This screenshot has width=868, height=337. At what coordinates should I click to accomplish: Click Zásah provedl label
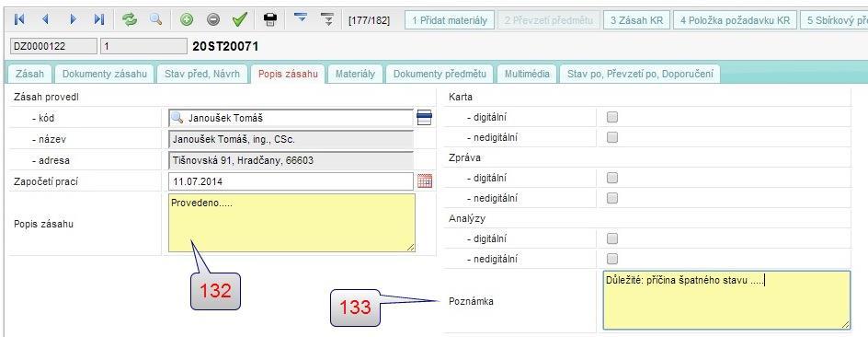[x=46, y=97]
